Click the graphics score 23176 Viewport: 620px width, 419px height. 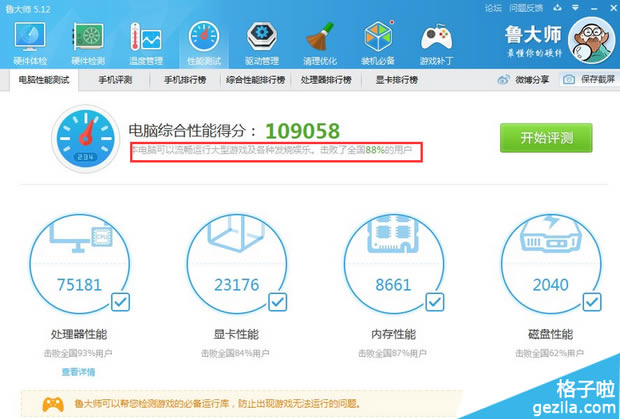coord(236,285)
